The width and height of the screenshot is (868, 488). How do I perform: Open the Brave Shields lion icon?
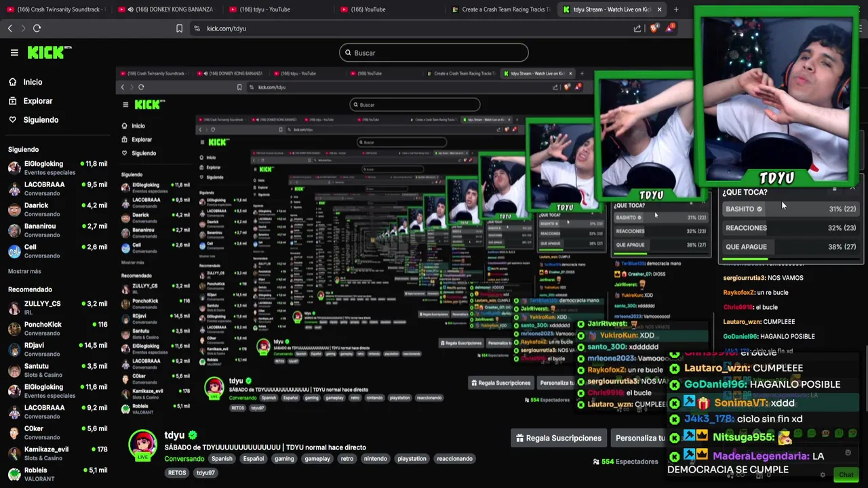point(654,28)
